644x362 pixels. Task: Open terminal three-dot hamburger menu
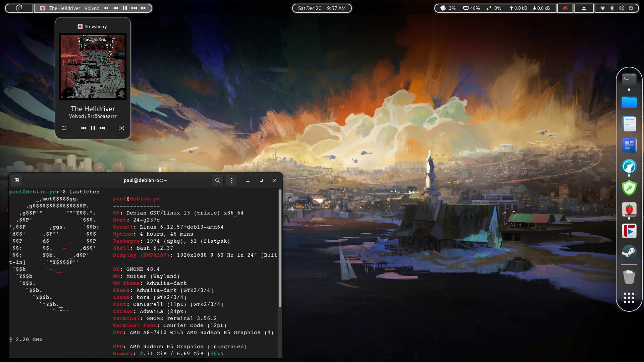tap(232, 180)
